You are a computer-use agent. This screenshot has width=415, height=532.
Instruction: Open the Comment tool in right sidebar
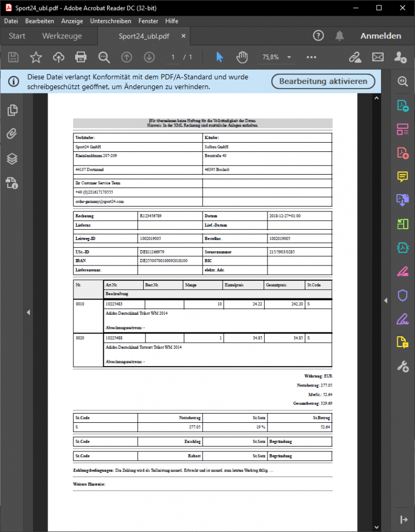pyautogui.click(x=403, y=176)
